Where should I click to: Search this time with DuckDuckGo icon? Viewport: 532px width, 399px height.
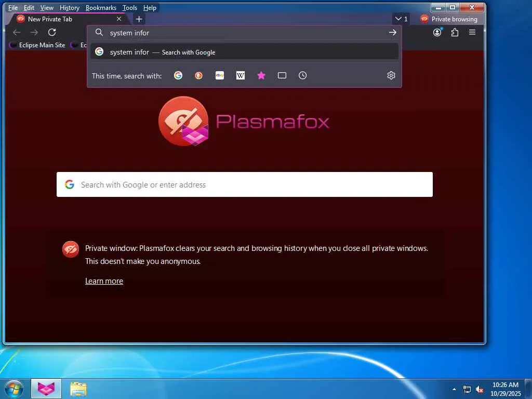199,75
